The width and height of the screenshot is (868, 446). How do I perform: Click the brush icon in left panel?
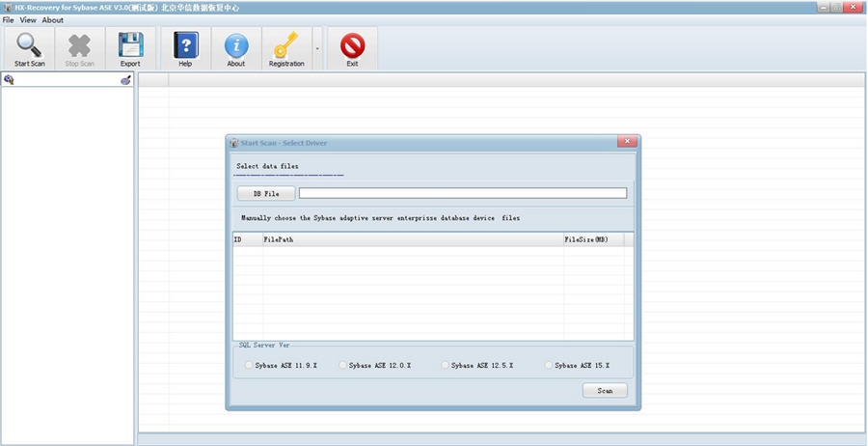tap(126, 80)
